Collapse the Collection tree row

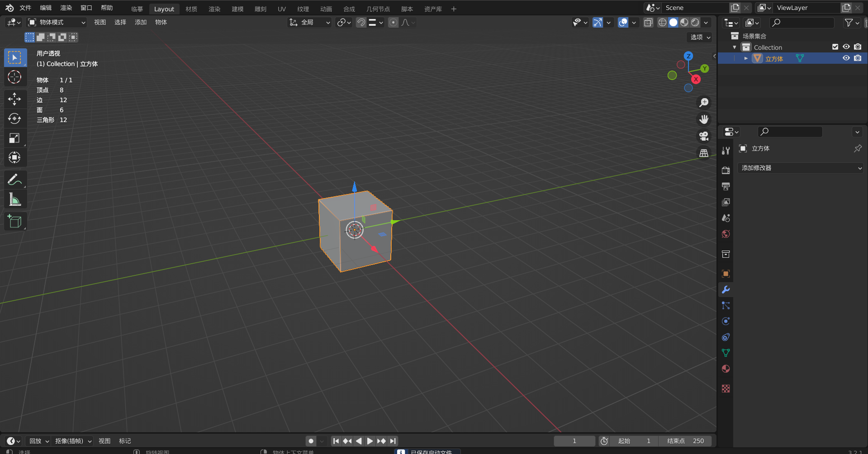pos(735,47)
